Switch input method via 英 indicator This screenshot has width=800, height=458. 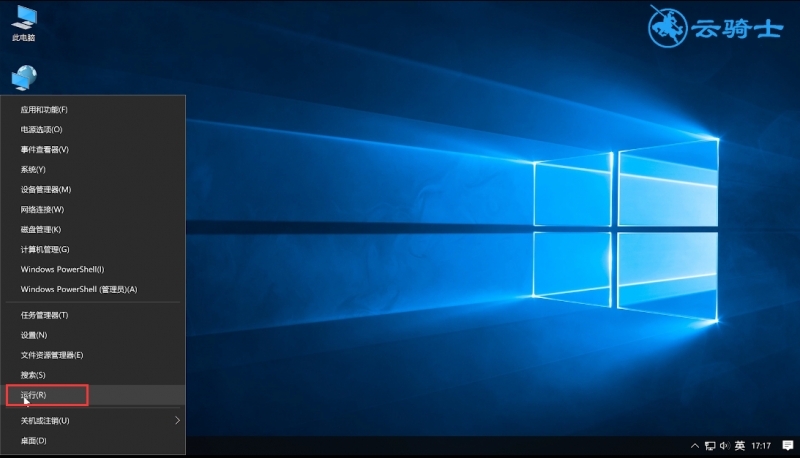pyautogui.click(x=740, y=446)
